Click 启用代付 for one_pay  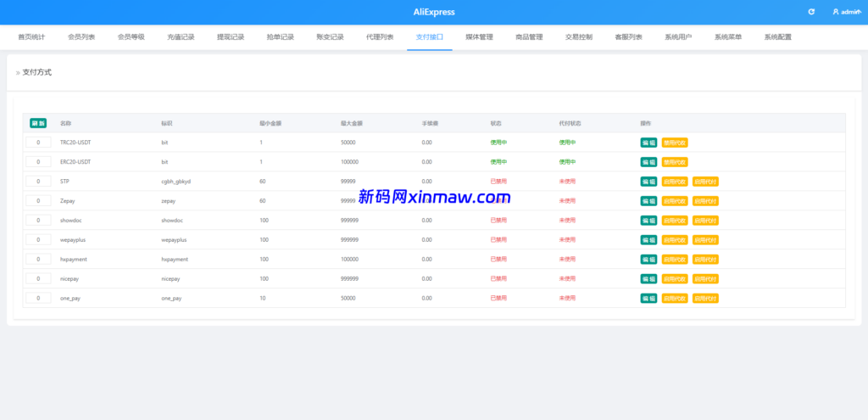click(x=706, y=298)
